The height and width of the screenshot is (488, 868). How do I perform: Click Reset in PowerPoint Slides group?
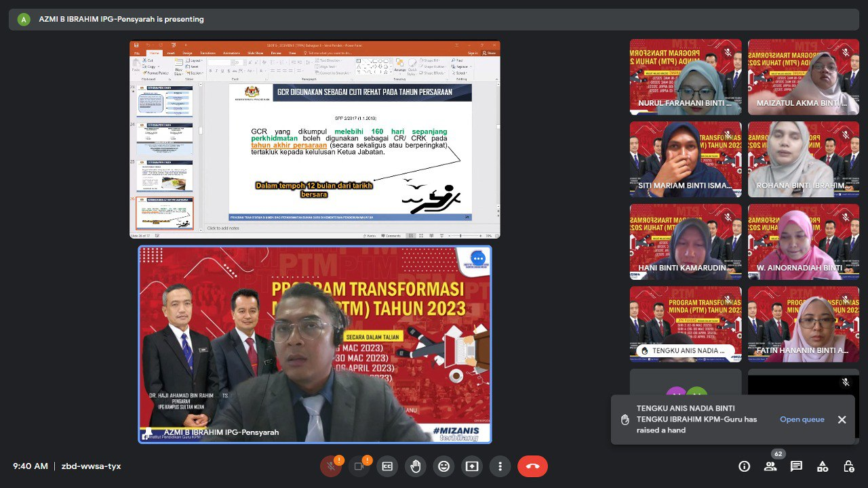pos(192,66)
